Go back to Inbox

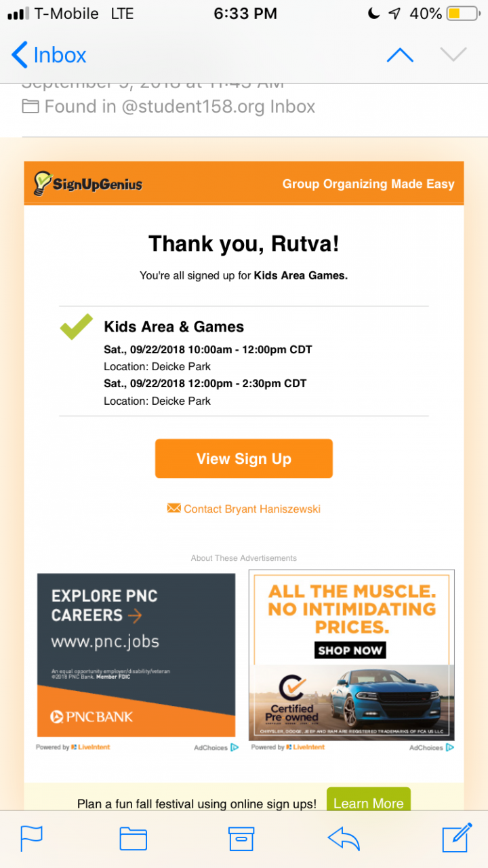coord(49,55)
